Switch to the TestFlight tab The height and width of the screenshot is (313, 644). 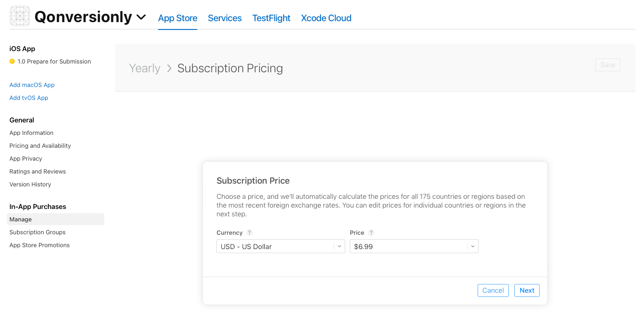271,18
